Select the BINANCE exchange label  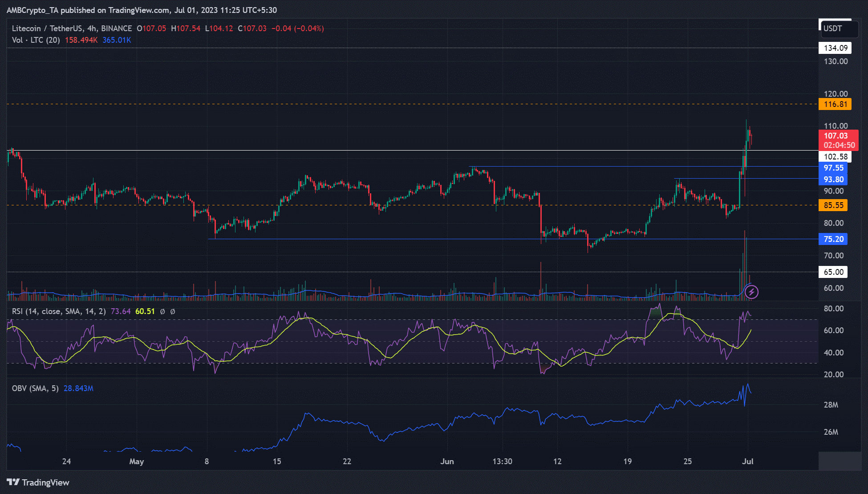click(116, 28)
